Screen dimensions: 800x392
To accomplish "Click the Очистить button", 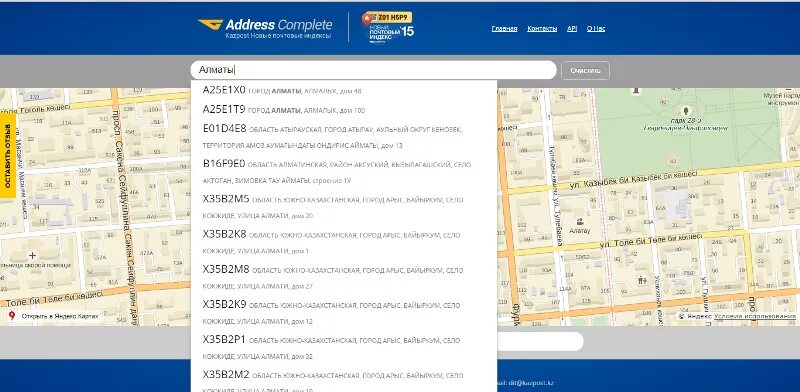I will 585,70.
